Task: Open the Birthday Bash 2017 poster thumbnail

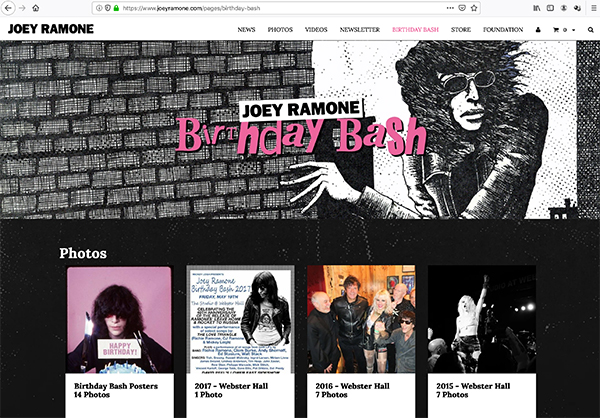Action: click(x=240, y=319)
